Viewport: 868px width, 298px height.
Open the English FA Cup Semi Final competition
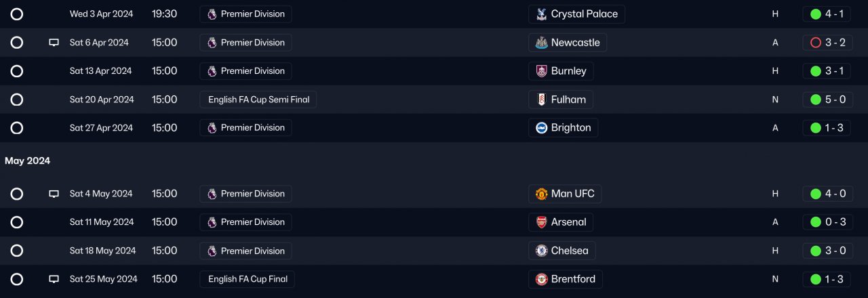tap(258, 100)
